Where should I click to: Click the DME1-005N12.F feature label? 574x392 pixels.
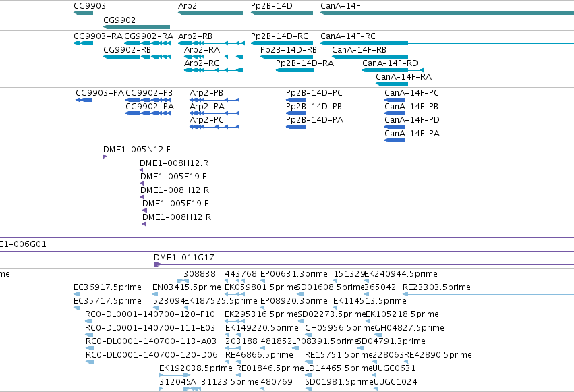point(137,150)
